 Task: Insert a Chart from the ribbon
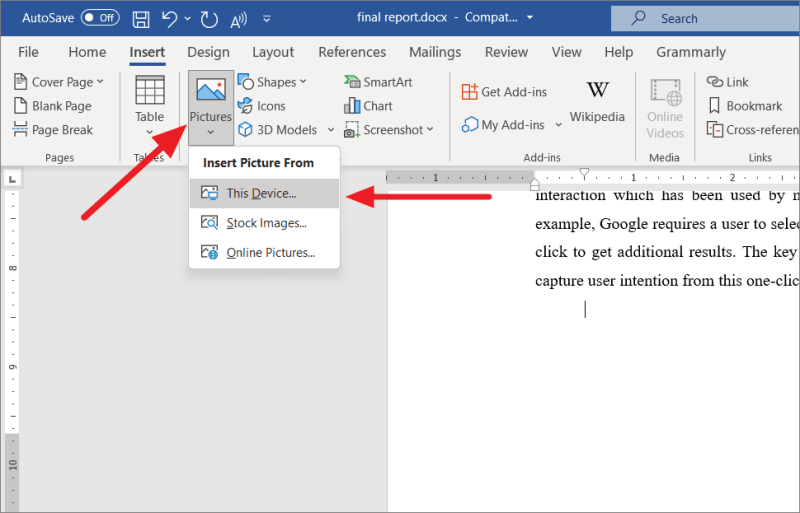click(368, 106)
